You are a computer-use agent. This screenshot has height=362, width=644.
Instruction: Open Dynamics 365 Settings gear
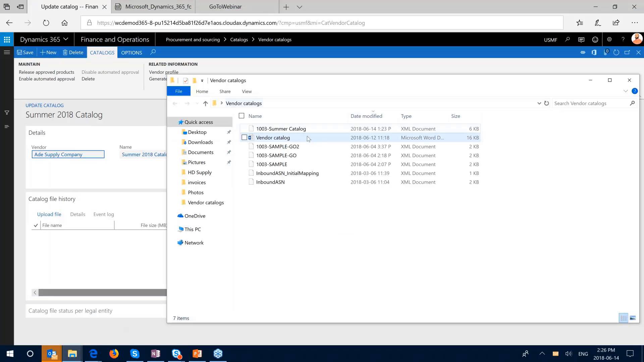coord(609,39)
